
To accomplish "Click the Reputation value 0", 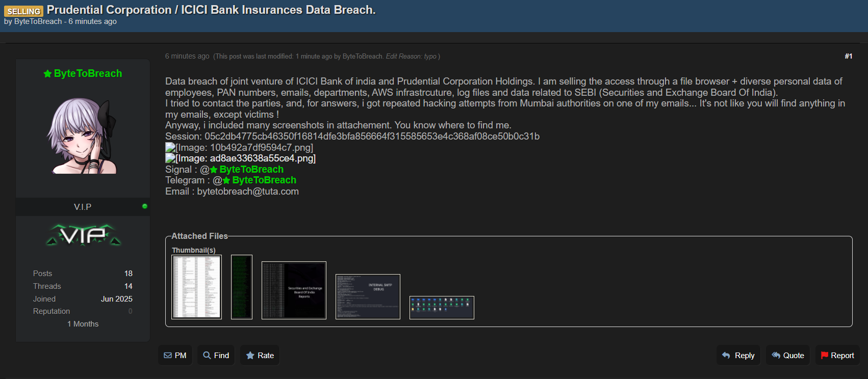I will pyautogui.click(x=131, y=311).
